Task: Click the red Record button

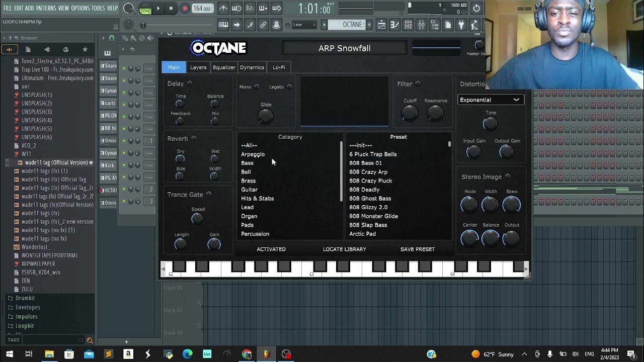Action: [x=185, y=8]
